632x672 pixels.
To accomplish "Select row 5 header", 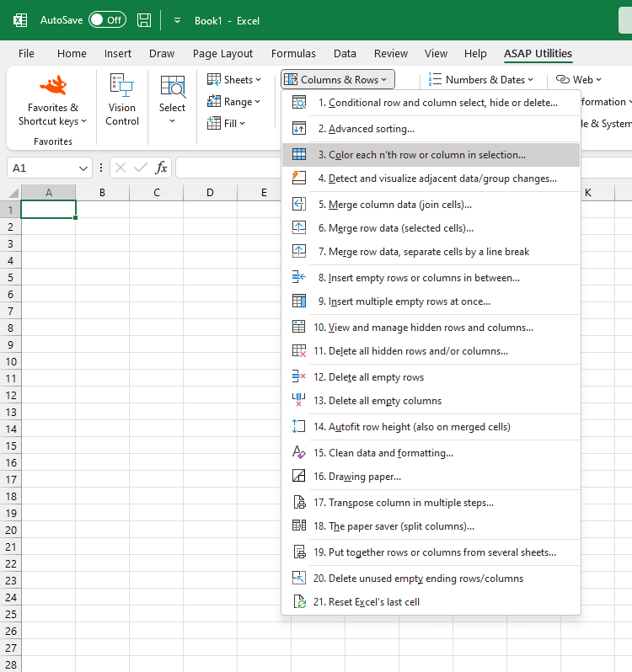I will tap(11, 277).
